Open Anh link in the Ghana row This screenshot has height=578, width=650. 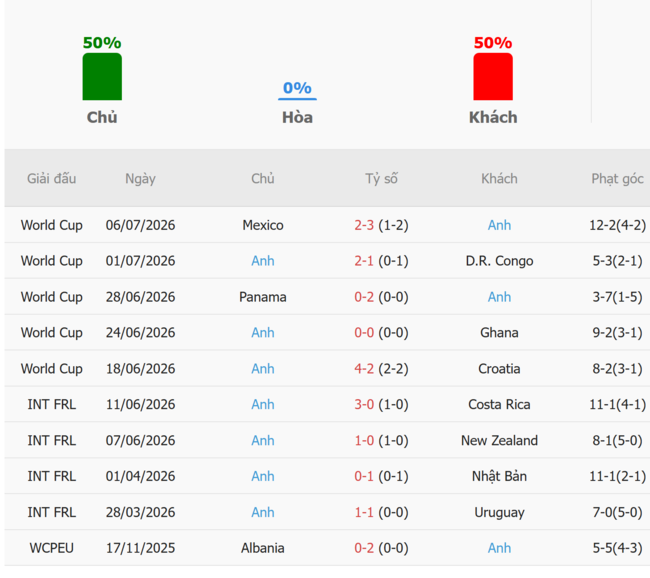tap(263, 333)
